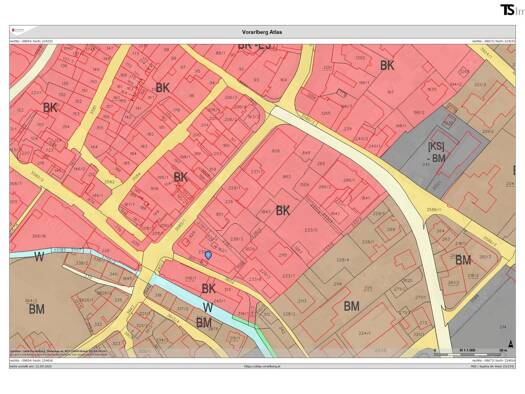Select the [KS] - BM gray zone label

(437, 152)
